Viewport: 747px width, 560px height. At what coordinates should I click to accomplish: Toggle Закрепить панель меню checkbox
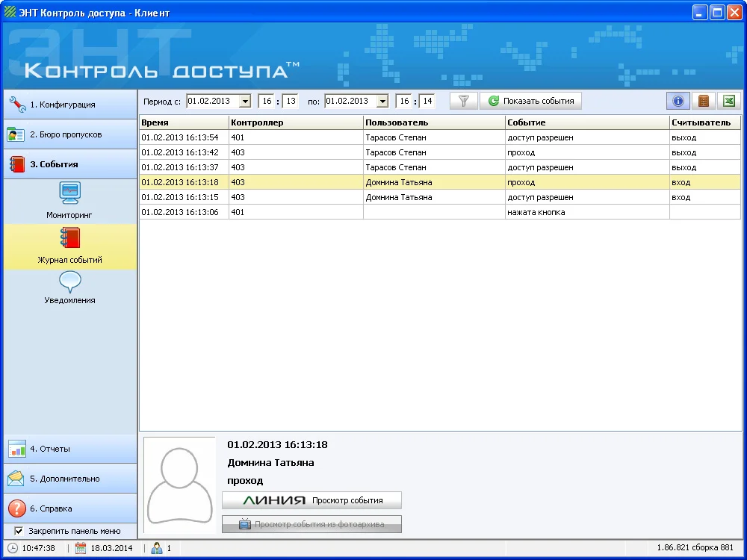[19, 532]
